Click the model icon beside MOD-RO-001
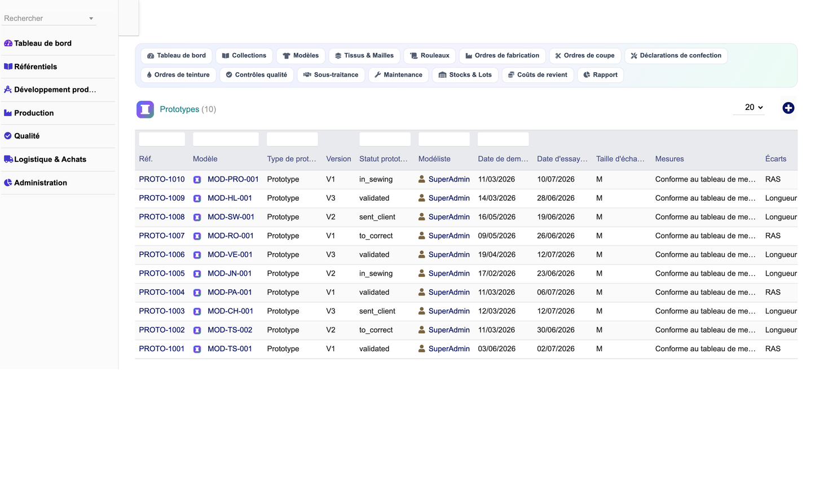The height and width of the screenshot is (504, 815). (x=197, y=236)
